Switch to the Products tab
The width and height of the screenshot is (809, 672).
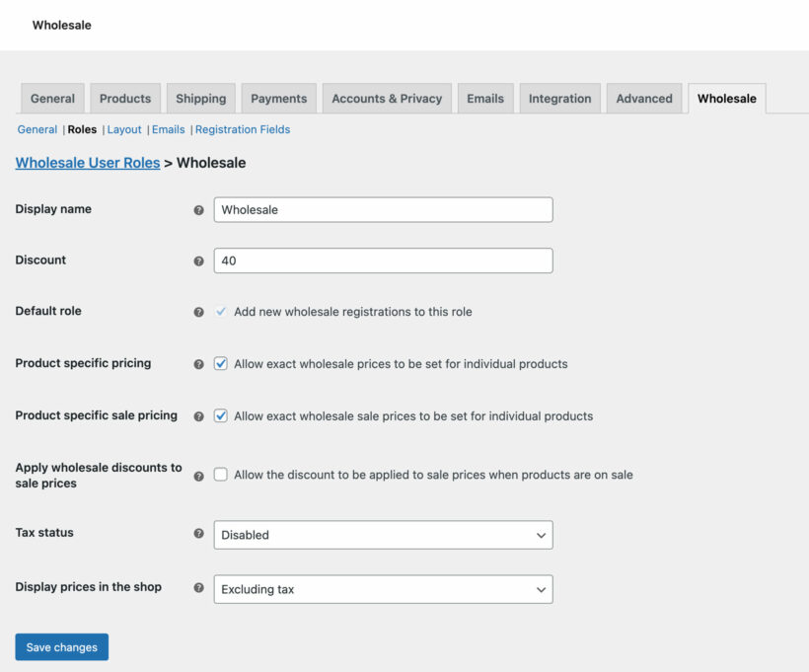[124, 98]
